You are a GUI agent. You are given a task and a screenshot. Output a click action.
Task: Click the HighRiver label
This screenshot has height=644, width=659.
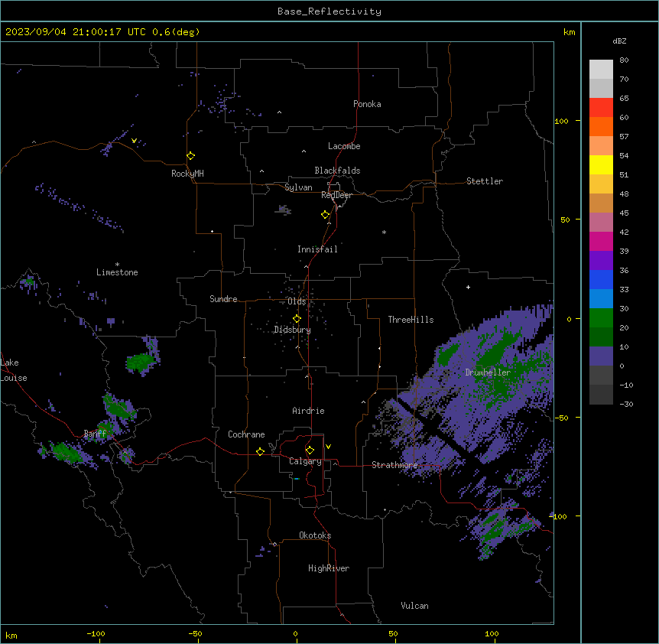(329, 568)
